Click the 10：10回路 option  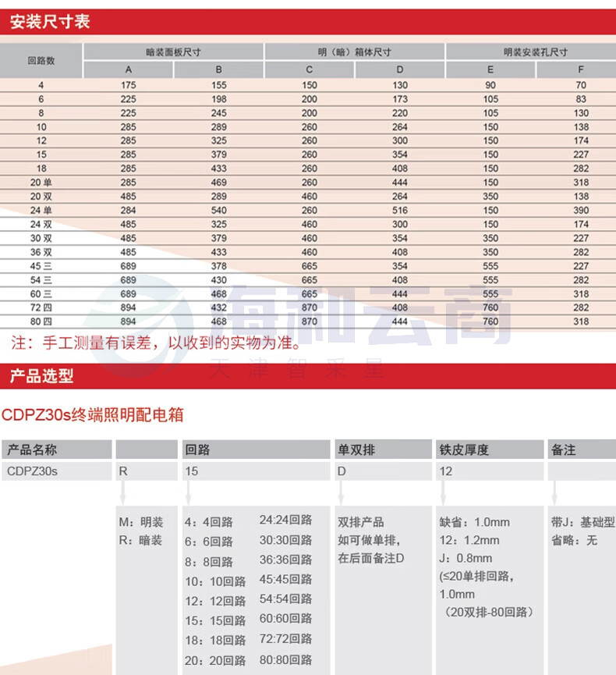[215, 581]
